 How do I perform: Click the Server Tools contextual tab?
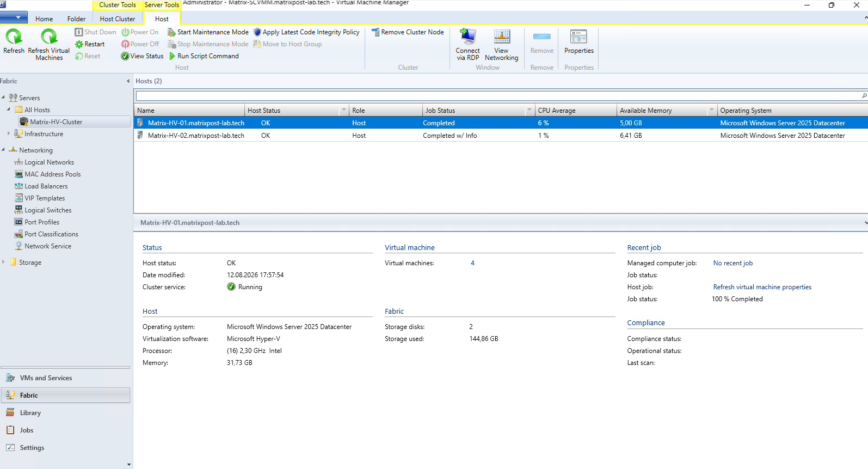tap(162, 5)
